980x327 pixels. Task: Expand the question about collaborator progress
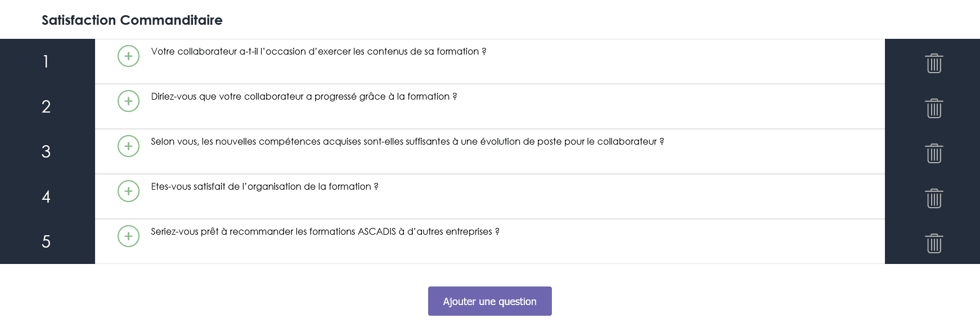pos(128,102)
